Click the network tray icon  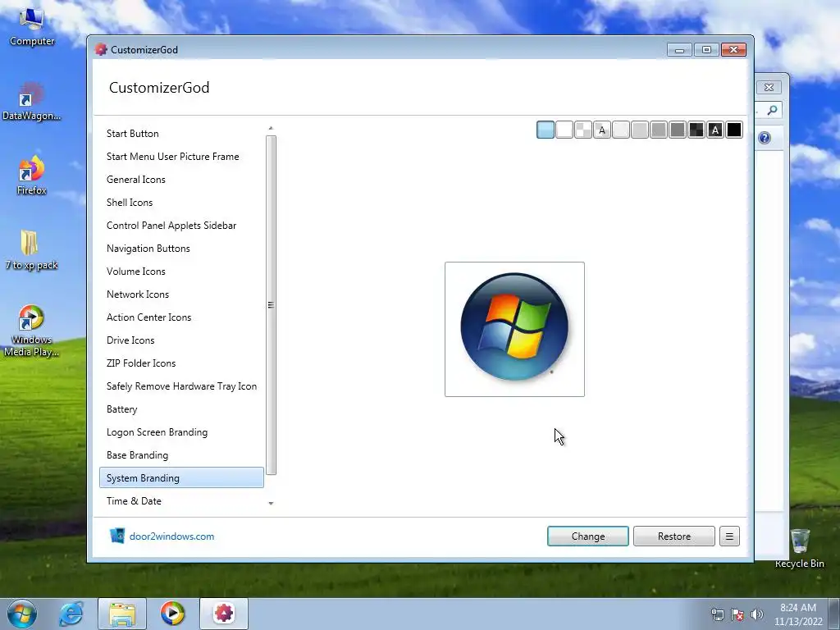pos(717,614)
